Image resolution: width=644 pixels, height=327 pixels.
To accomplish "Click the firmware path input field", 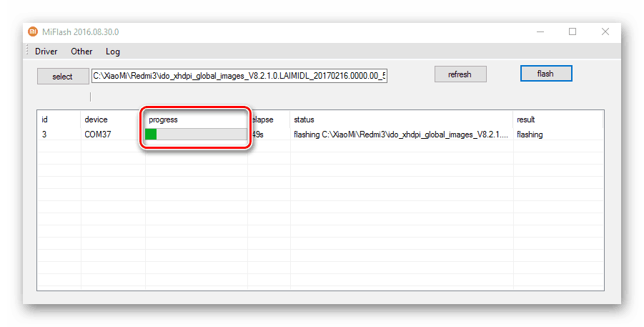I will click(239, 76).
